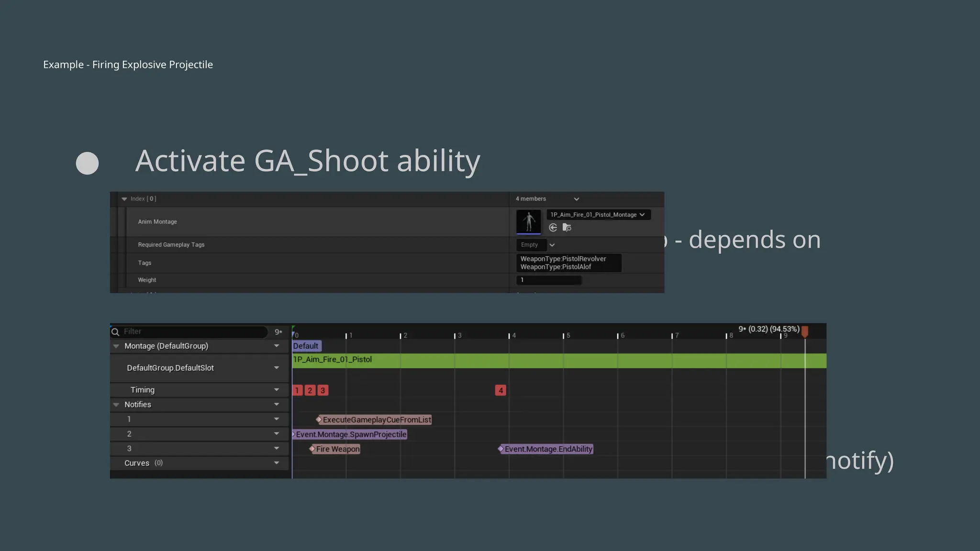This screenshot has height=551, width=980.
Task: Click timing marker 4
Action: 501,390
